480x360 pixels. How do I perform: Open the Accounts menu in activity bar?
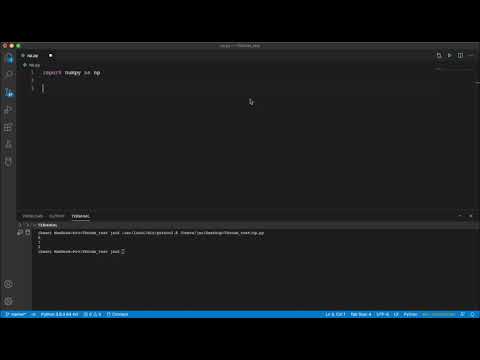tap(8, 284)
